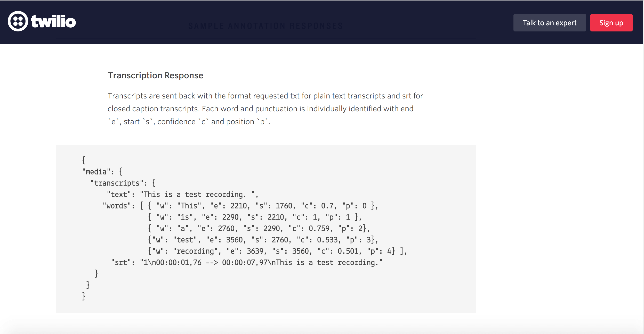Click the paragraph describing transcript formats
The image size is (644, 334).
[x=265, y=109]
